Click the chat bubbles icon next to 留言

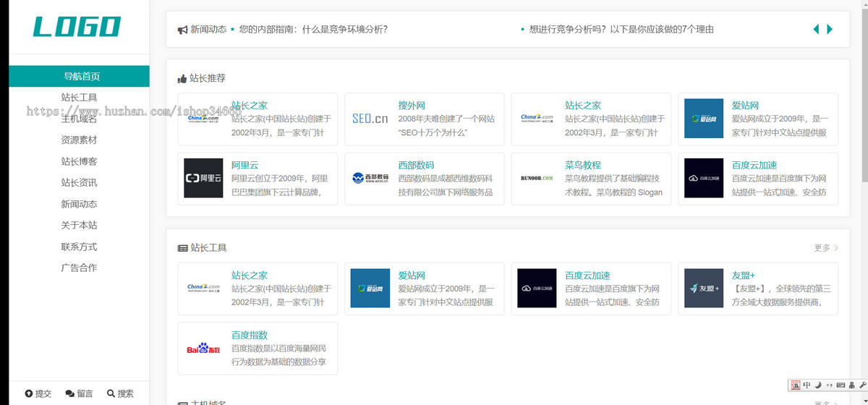(x=70, y=393)
